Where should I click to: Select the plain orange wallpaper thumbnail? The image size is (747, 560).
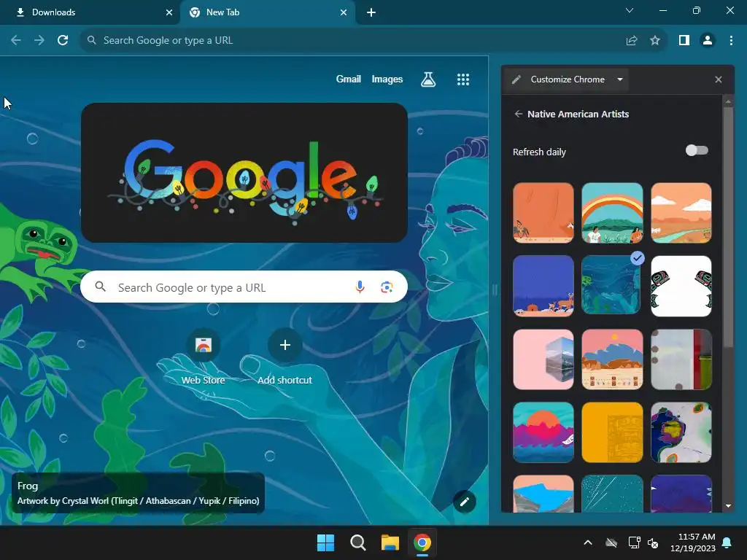tap(543, 213)
